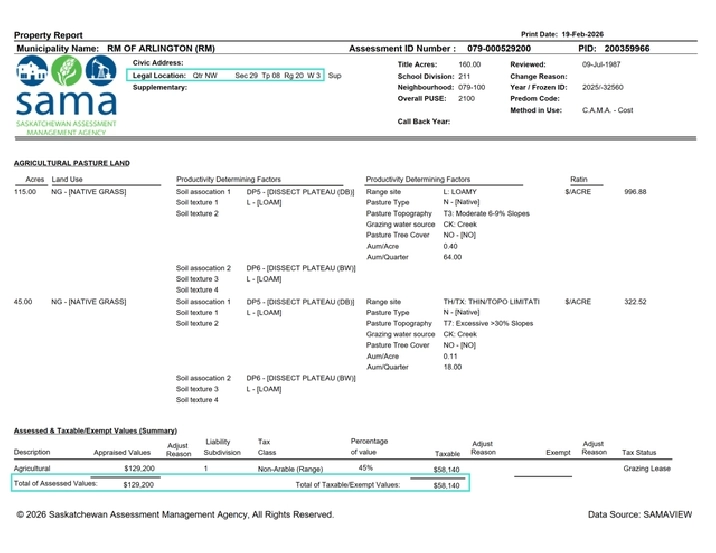
Task: Select the Agricultural Pasture Land section heading
Action: tap(71, 162)
